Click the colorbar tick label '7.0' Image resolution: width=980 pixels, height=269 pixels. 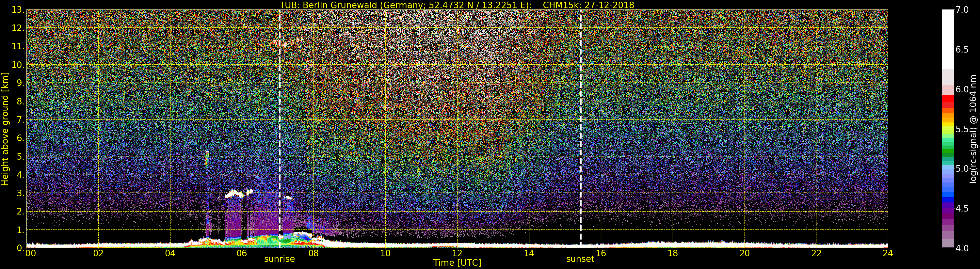pos(962,10)
